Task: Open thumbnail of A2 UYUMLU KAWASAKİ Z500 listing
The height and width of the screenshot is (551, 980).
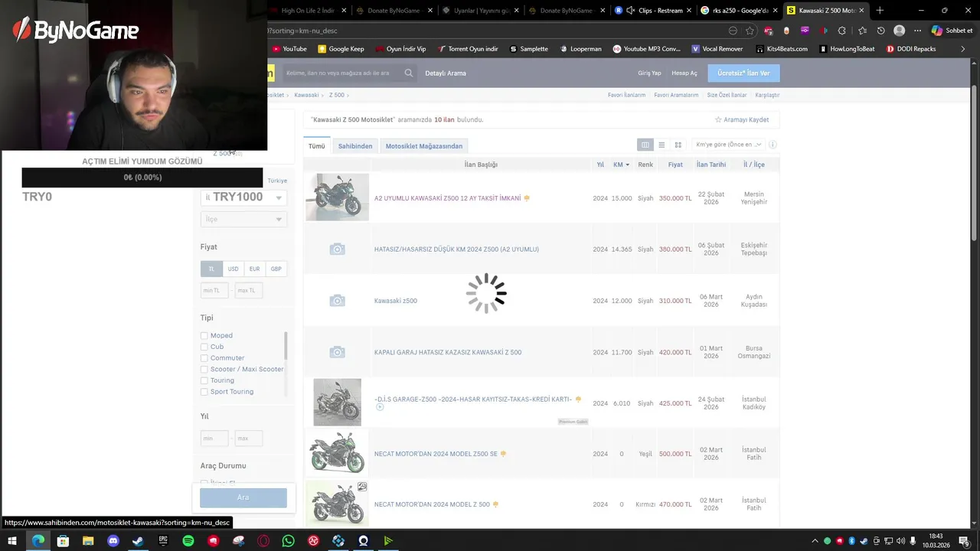Action: tap(337, 197)
